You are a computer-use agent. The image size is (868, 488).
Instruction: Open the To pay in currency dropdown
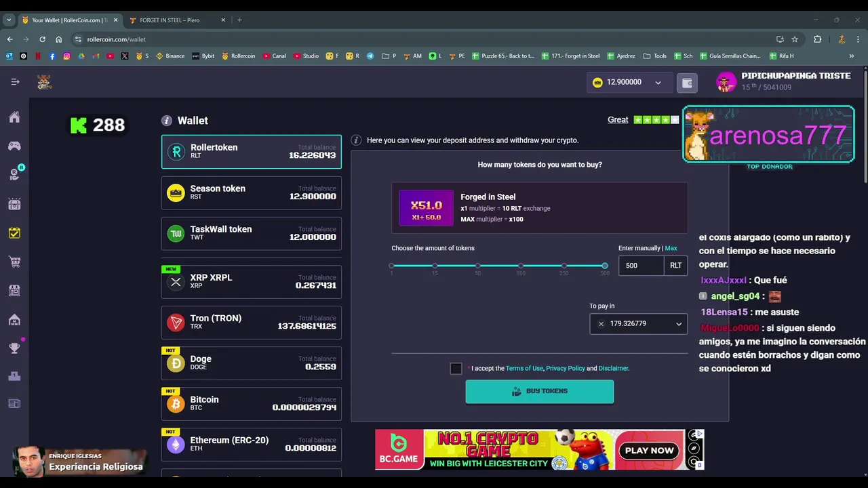click(x=638, y=324)
